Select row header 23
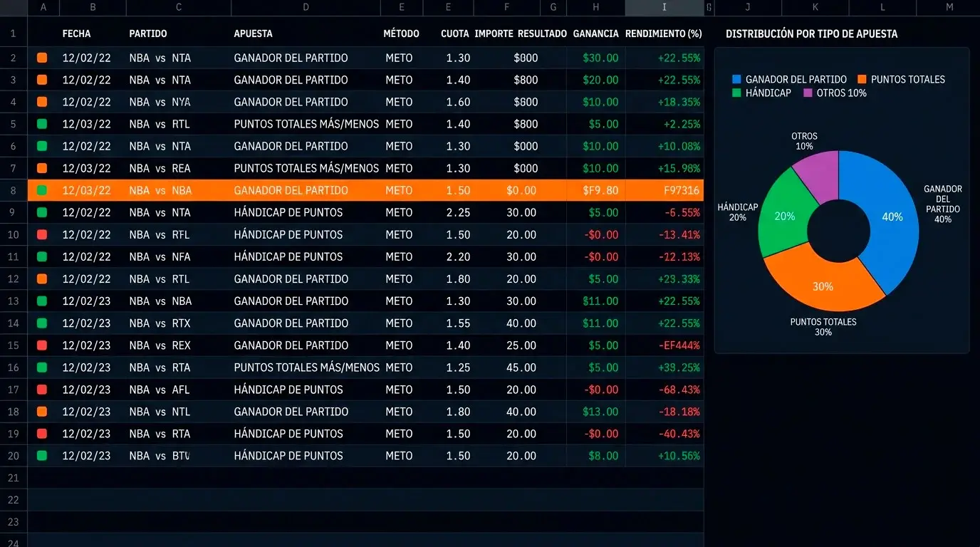Viewport: 980px width, 547px height. [14, 521]
